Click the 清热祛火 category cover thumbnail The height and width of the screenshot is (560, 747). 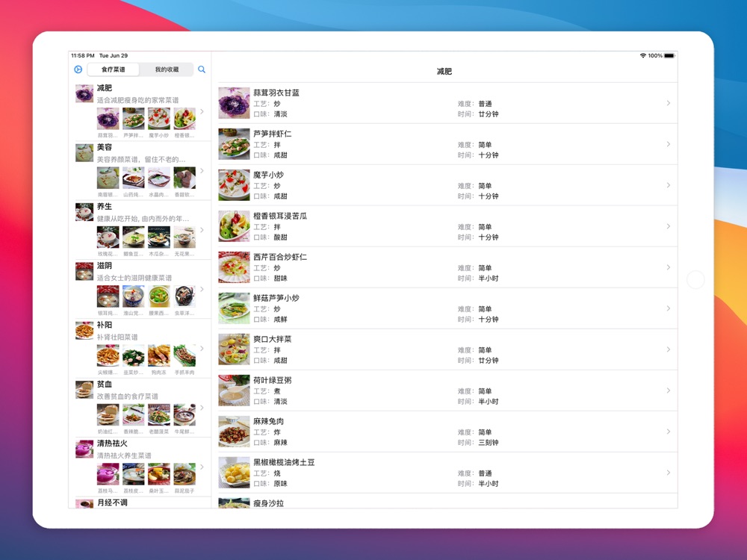point(84,449)
